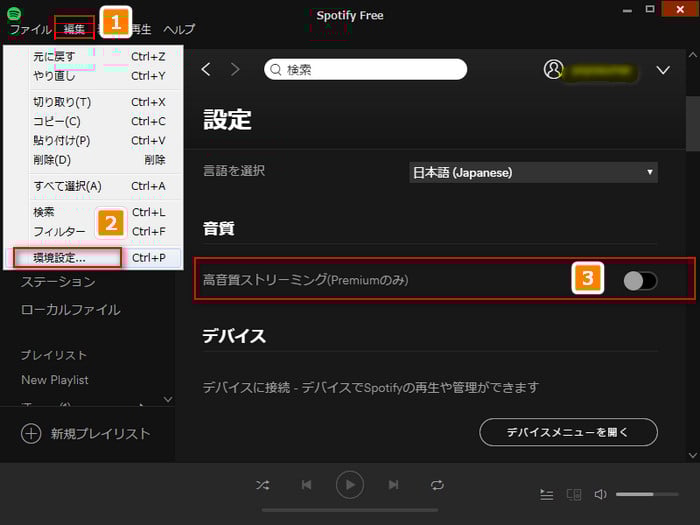The height and width of the screenshot is (525, 700).
Task: Click the 音質 section heading
Action: pos(219,229)
